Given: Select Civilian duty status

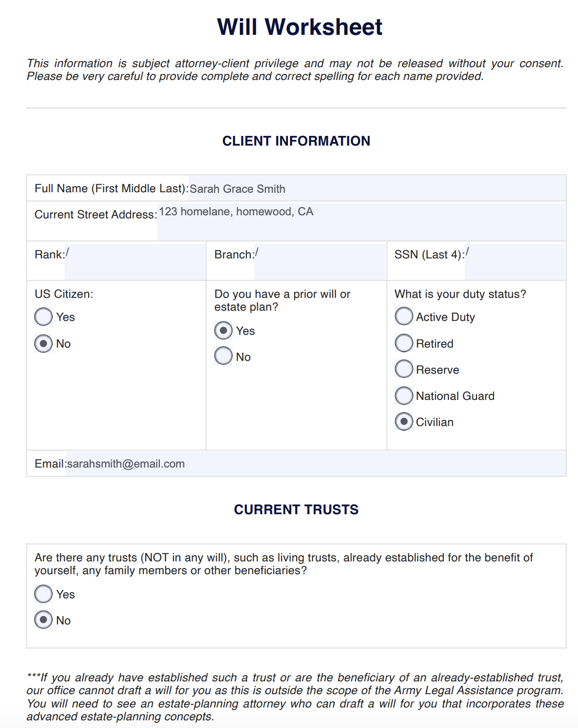Looking at the screenshot, I should (x=404, y=422).
